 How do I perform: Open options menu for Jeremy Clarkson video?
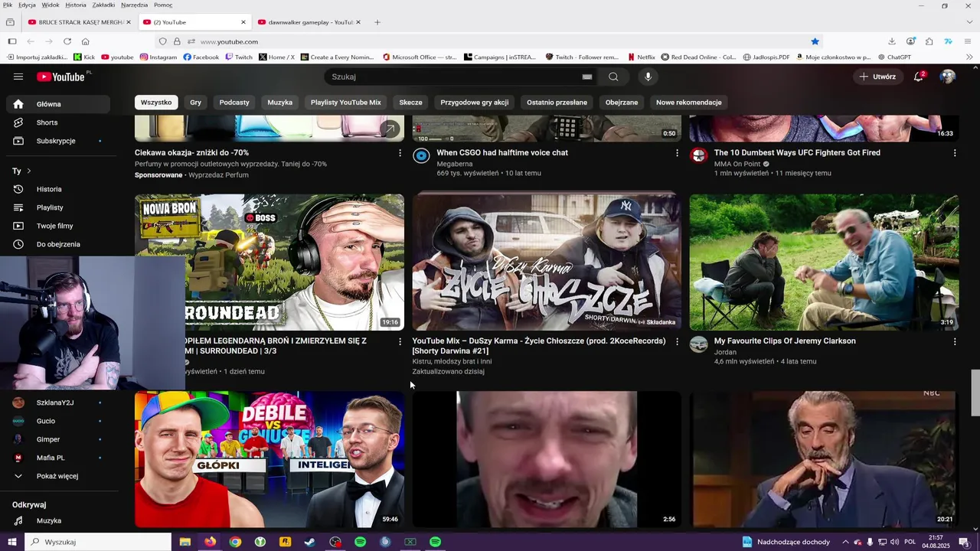[954, 341]
